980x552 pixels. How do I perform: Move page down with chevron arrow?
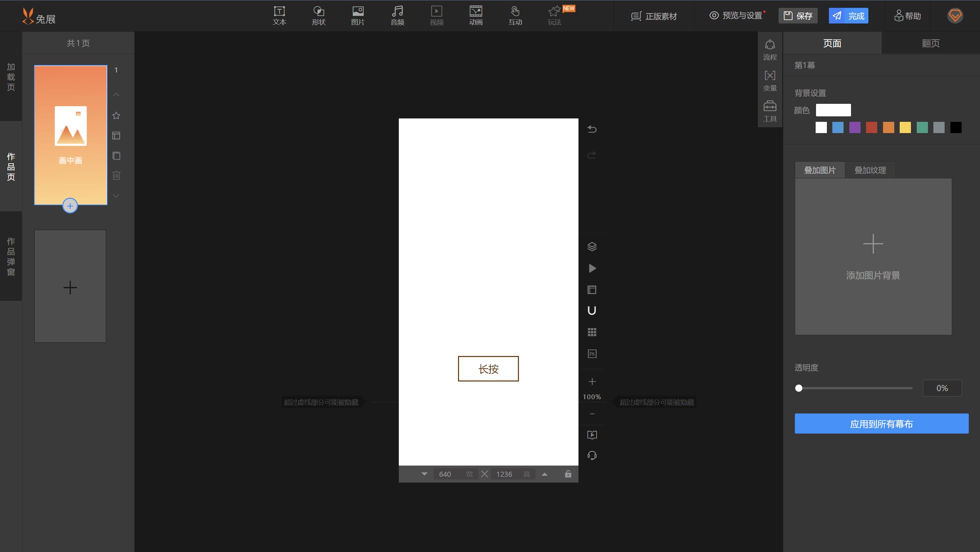coord(116,196)
